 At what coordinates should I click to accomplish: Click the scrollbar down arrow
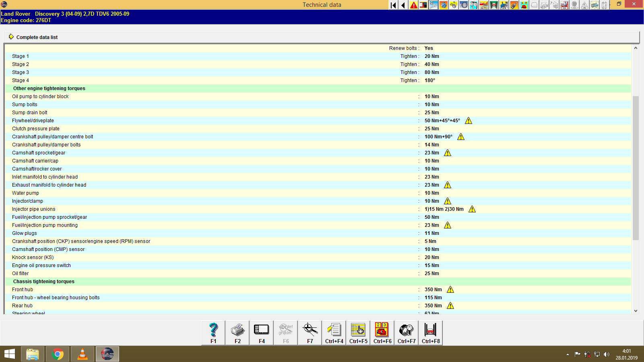pyautogui.click(x=636, y=311)
